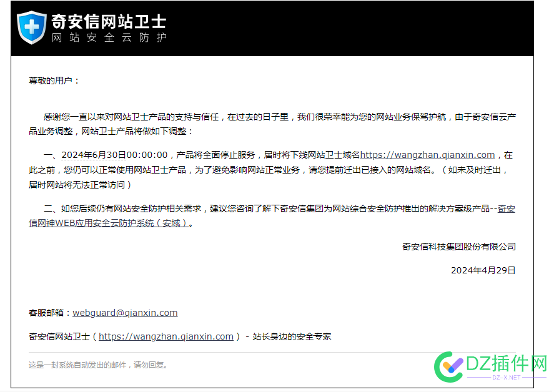Click the webguard@qianxin.com email link
The width and height of the screenshot is (559, 392).
(125, 313)
